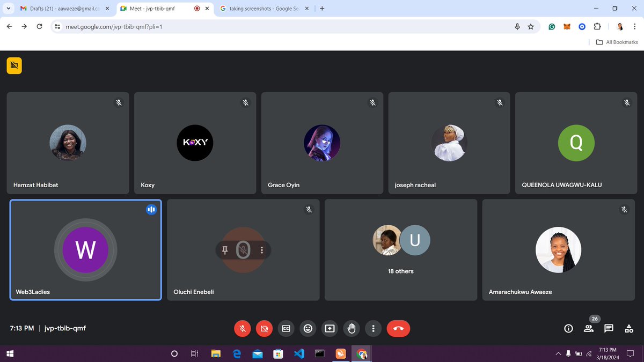Click the tab recording indicator on Meet tab

(x=197, y=9)
